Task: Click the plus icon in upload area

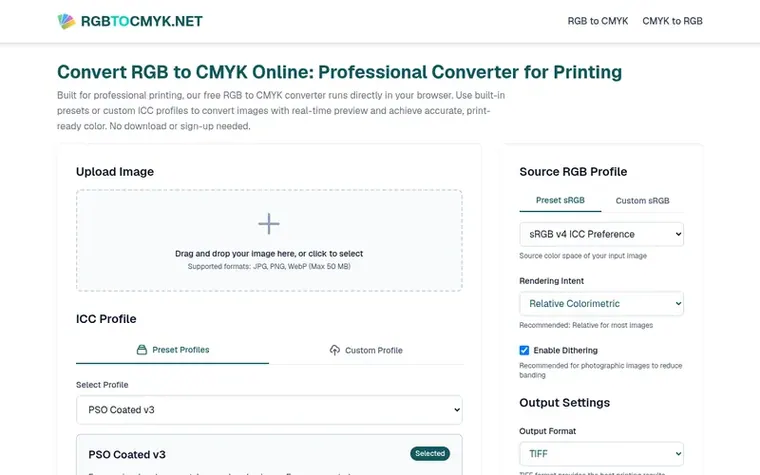Action: [x=269, y=223]
